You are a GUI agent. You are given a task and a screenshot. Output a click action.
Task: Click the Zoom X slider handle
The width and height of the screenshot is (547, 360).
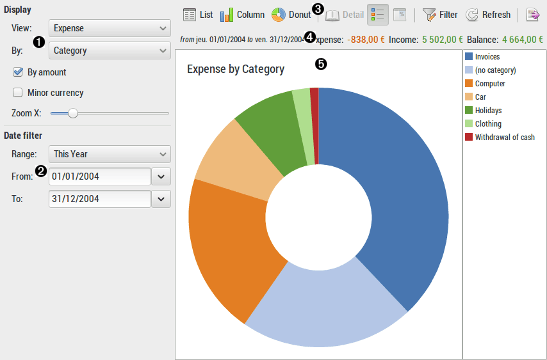73,113
